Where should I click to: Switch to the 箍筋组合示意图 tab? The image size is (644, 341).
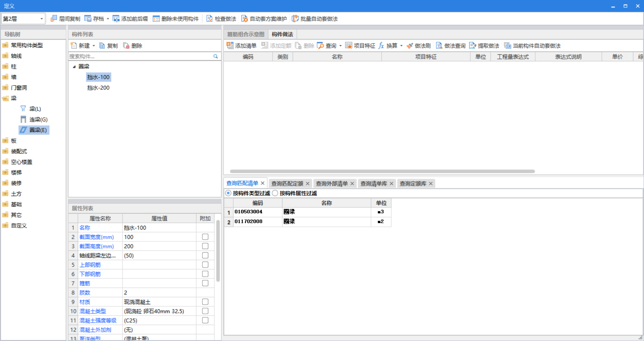click(x=246, y=34)
